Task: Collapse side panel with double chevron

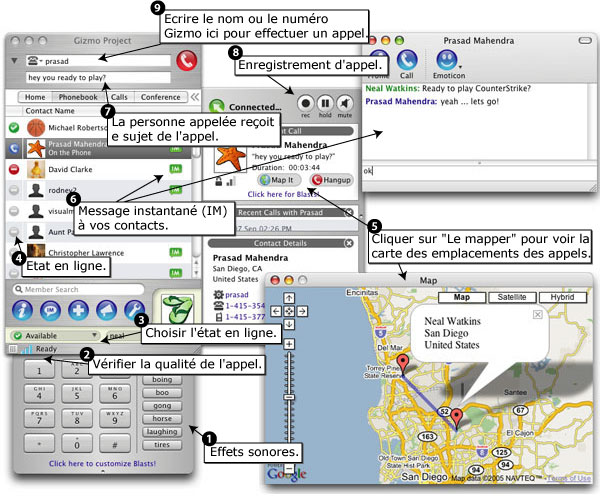Action: (x=195, y=97)
